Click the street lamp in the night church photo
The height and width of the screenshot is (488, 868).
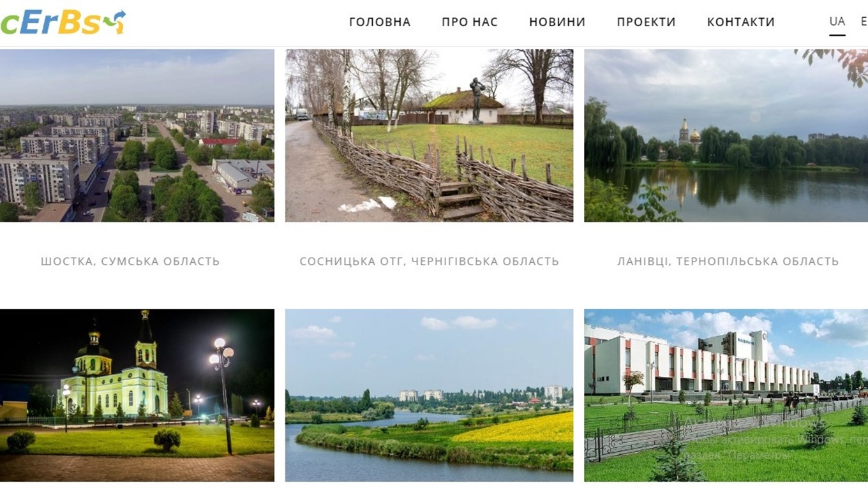click(222, 396)
